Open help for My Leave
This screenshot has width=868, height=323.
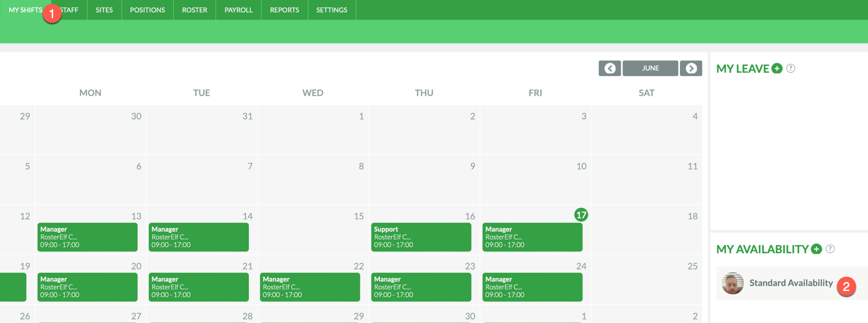pos(790,68)
